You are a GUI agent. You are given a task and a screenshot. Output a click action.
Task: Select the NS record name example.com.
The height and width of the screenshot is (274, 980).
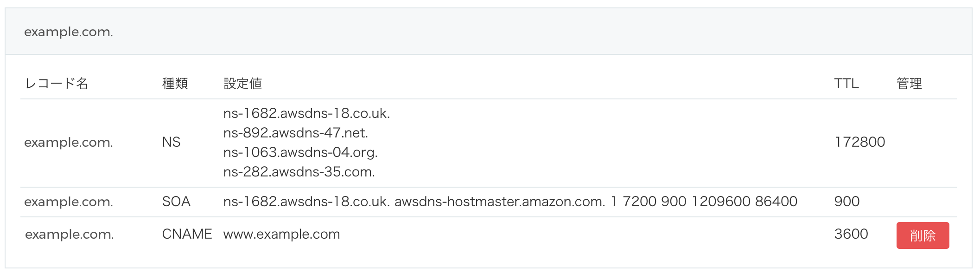point(69,143)
